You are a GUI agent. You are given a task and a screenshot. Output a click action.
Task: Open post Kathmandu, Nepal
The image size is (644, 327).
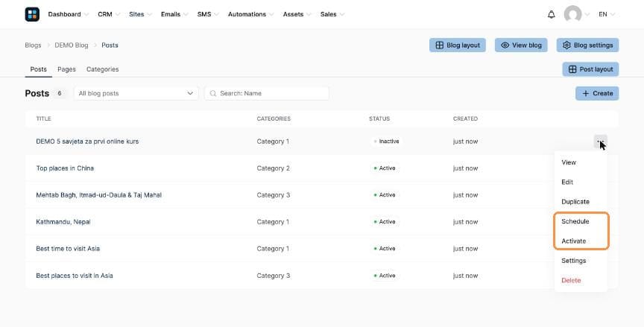[x=63, y=222]
